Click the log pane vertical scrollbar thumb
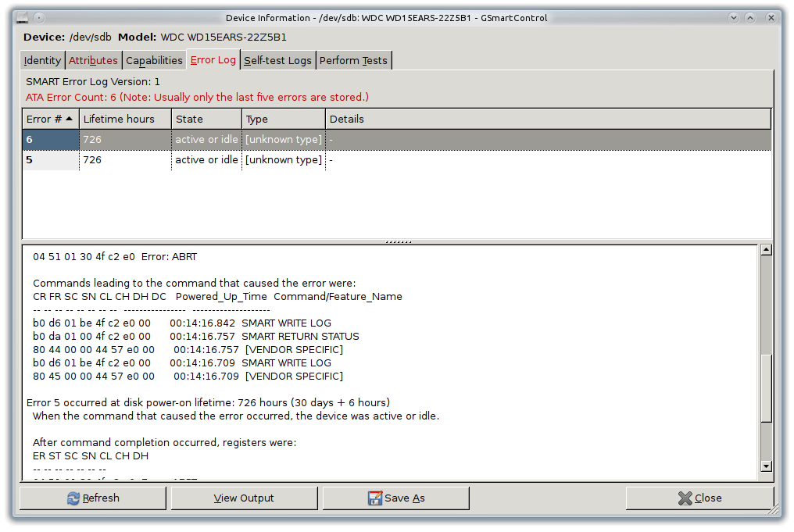The image size is (794, 532). click(x=766, y=388)
